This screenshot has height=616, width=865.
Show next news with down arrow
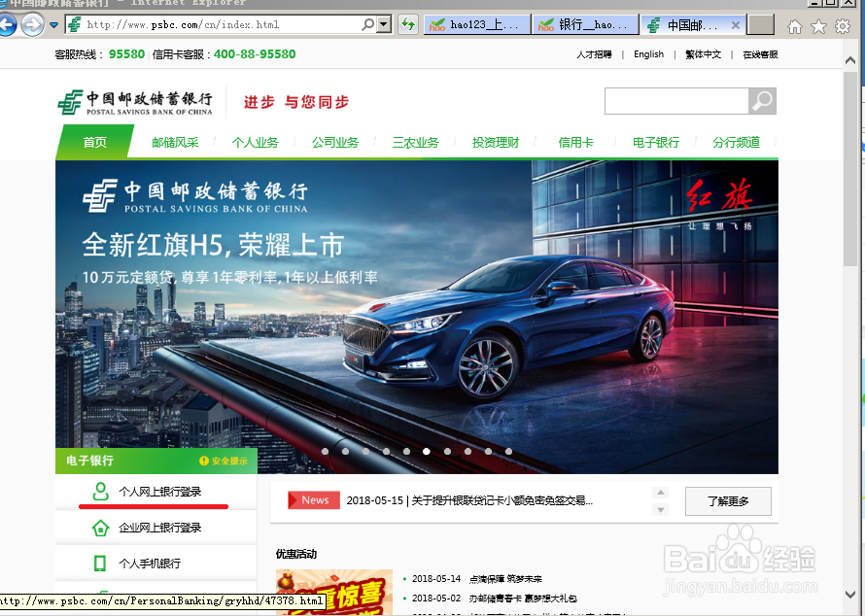[660, 509]
